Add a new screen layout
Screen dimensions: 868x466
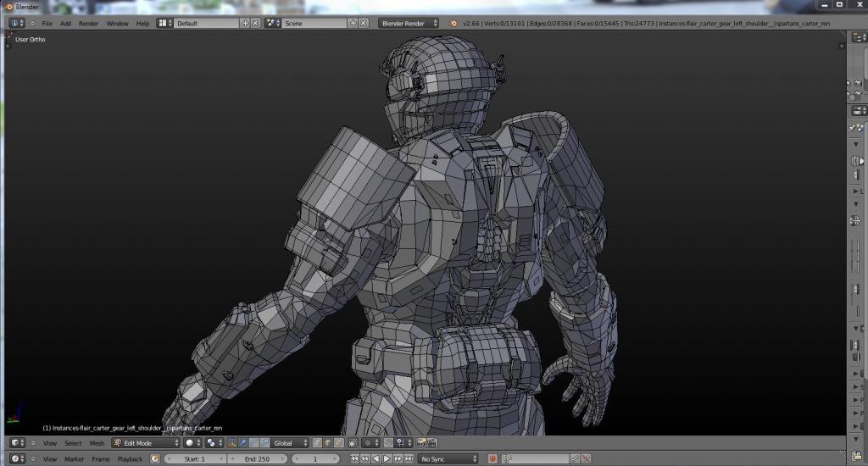coord(245,23)
